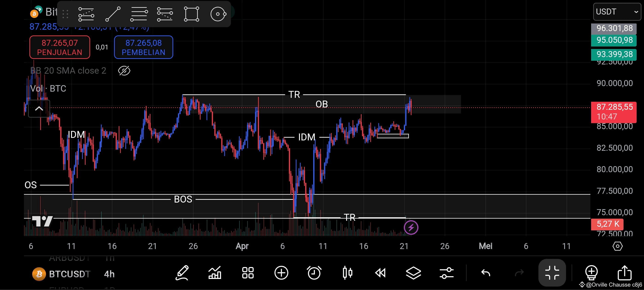
Task: Change the 4h timeframe
Action: [x=109, y=274]
